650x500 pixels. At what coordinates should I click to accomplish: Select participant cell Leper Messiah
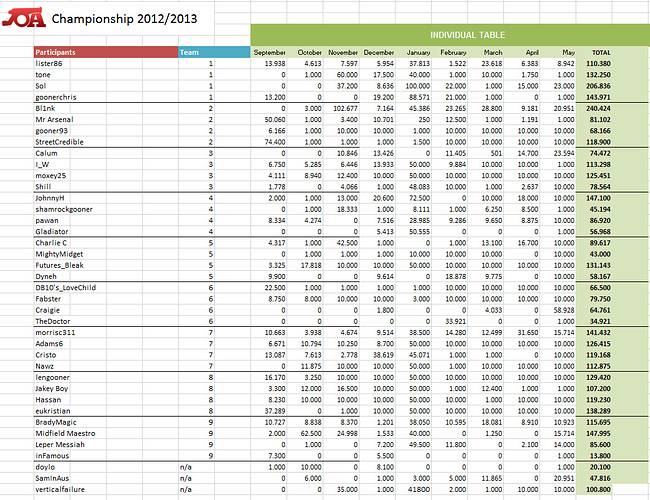click(x=60, y=444)
